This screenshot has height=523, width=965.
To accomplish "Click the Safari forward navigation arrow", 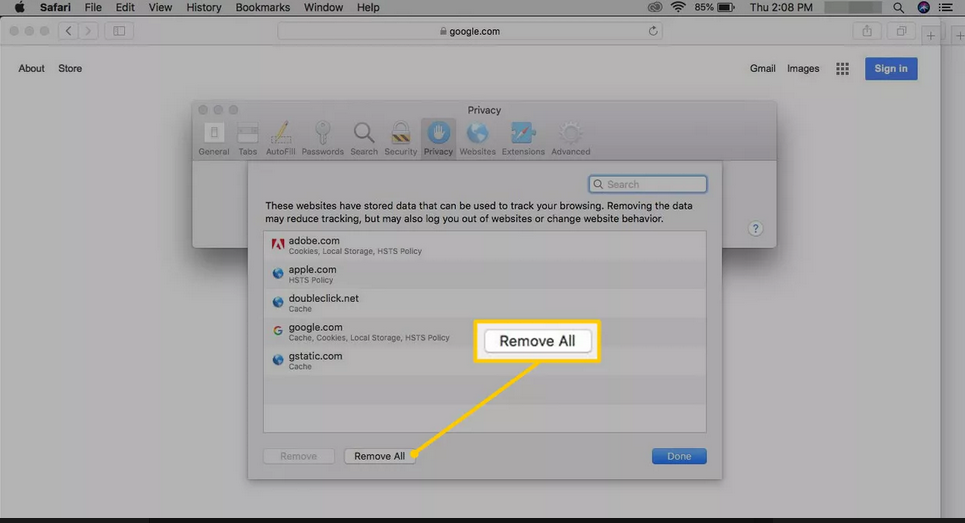I will [88, 31].
